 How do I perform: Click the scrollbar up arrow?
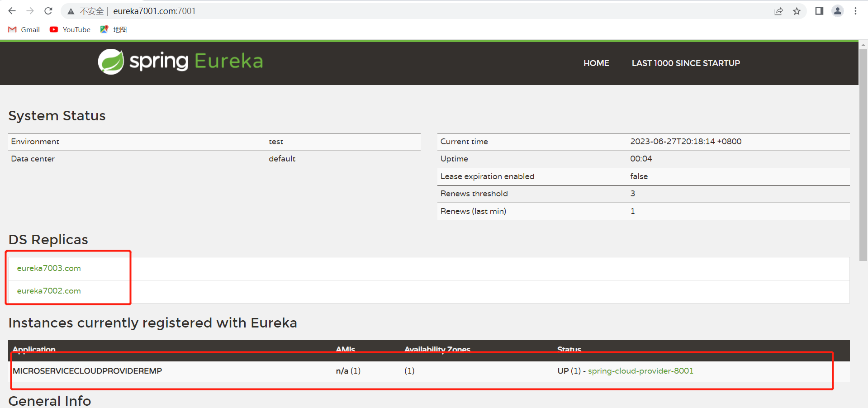pyautogui.click(x=863, y=45)
